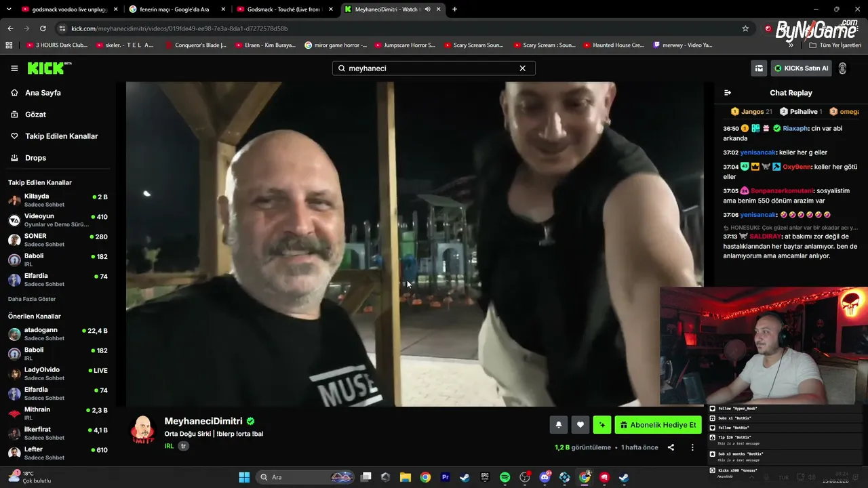Expand Daha Fazla Göster list

[x=32, y=299]
